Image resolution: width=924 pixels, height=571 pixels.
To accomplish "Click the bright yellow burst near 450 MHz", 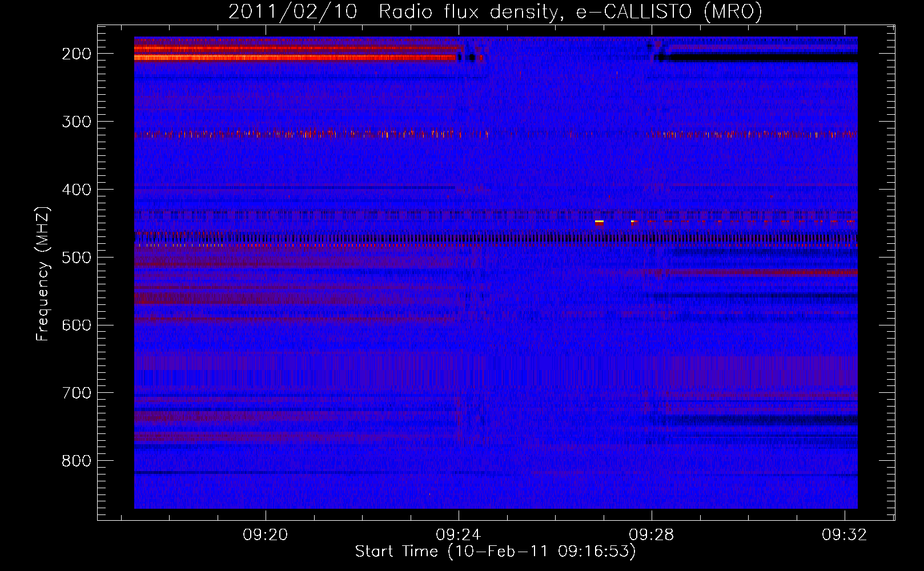I will point(599,222).
